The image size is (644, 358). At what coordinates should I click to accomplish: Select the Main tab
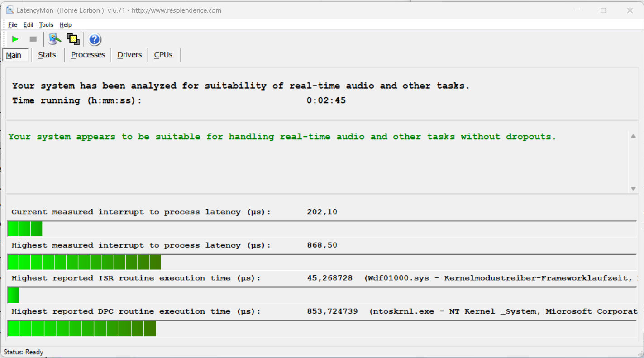[14, 55]
